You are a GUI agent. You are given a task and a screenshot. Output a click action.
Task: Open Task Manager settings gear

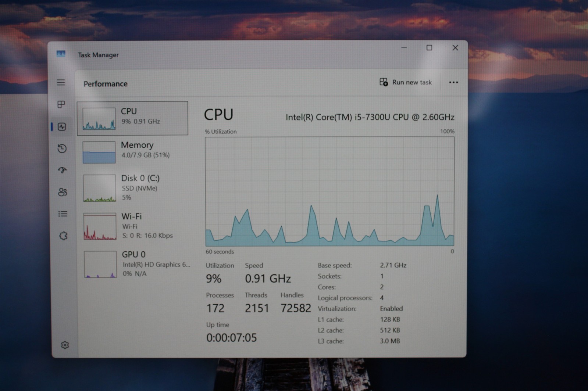click(x=65, y=345)
